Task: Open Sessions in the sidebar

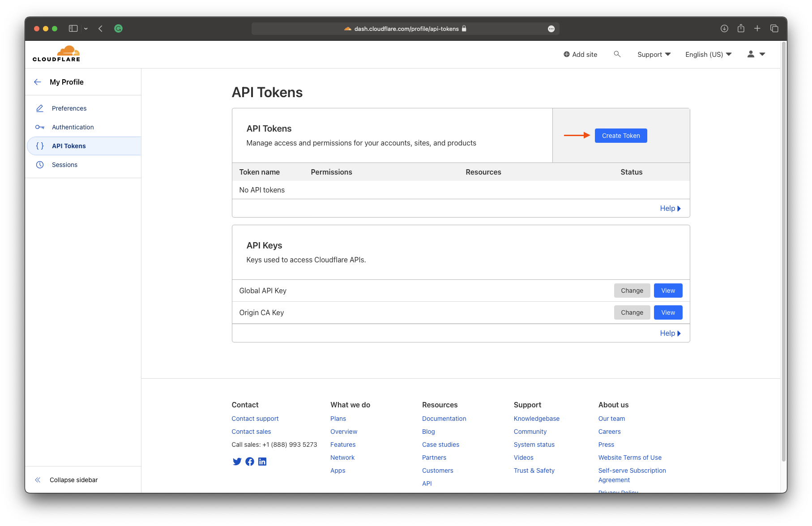Action: click(64, 165)
